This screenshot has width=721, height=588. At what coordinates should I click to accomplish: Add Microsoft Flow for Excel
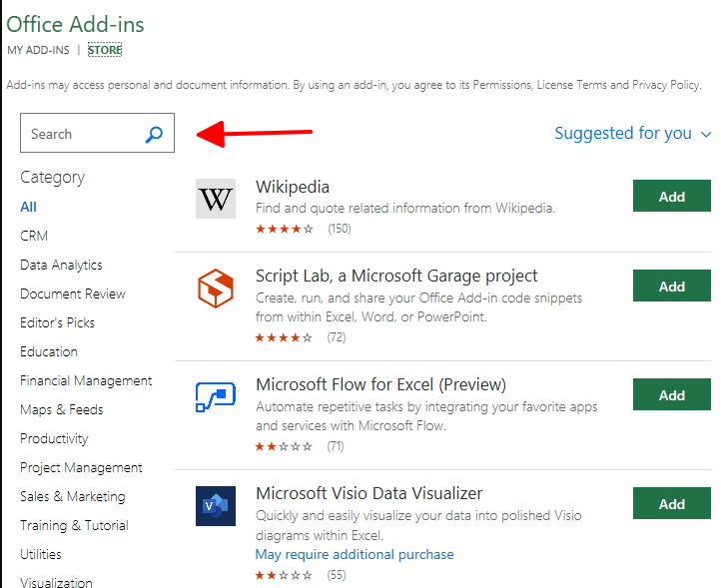(x=672, y=394)
